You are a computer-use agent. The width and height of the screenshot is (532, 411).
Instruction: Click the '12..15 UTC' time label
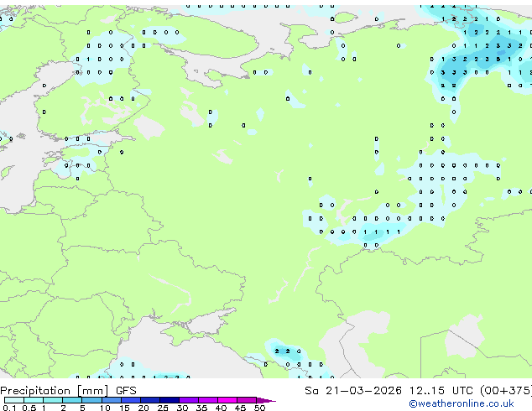(x=441, y=391)
